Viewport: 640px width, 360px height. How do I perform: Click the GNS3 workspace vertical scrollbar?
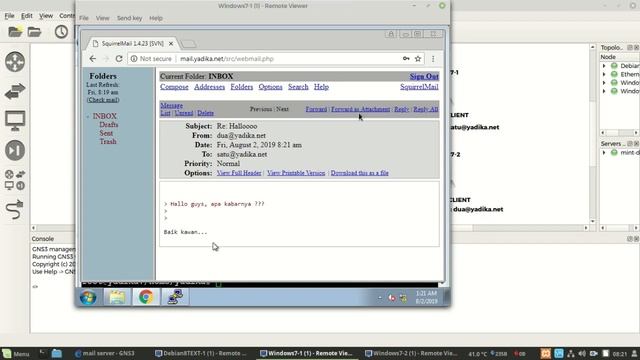pos(593,134)
